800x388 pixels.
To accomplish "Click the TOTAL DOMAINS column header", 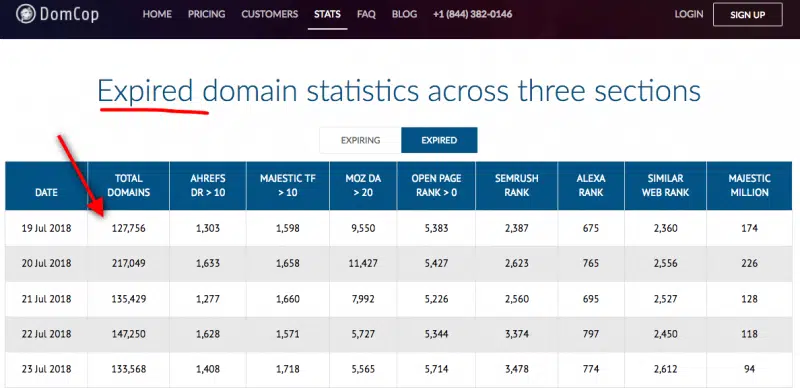I will point(129,186).
